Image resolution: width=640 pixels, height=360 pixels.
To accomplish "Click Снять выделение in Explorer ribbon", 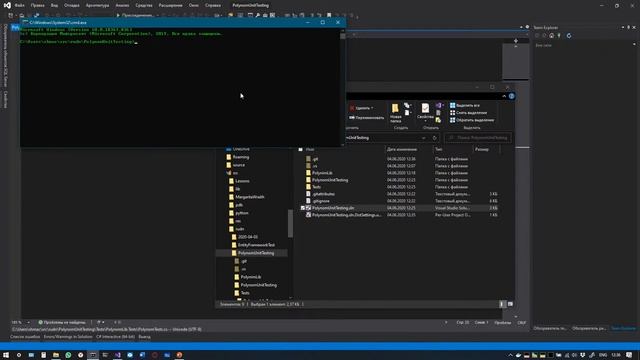I will [468, 113].
